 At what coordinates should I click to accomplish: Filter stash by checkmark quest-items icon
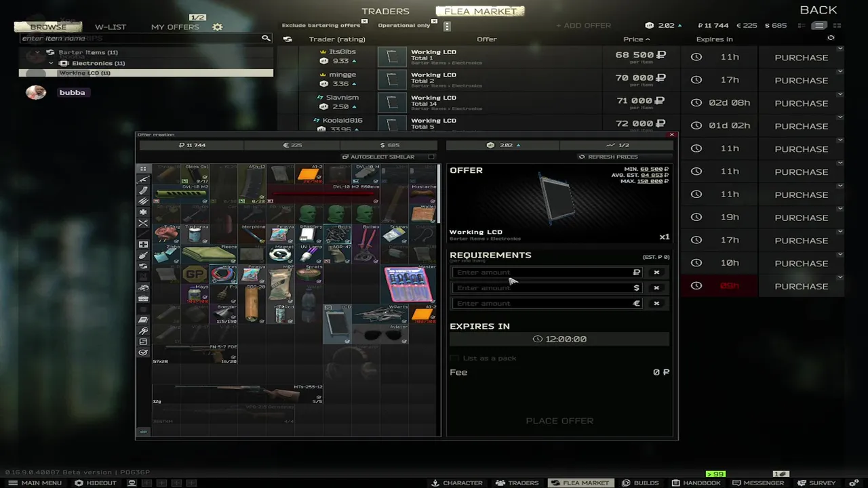pyautogui.click(x=143, y=352)
